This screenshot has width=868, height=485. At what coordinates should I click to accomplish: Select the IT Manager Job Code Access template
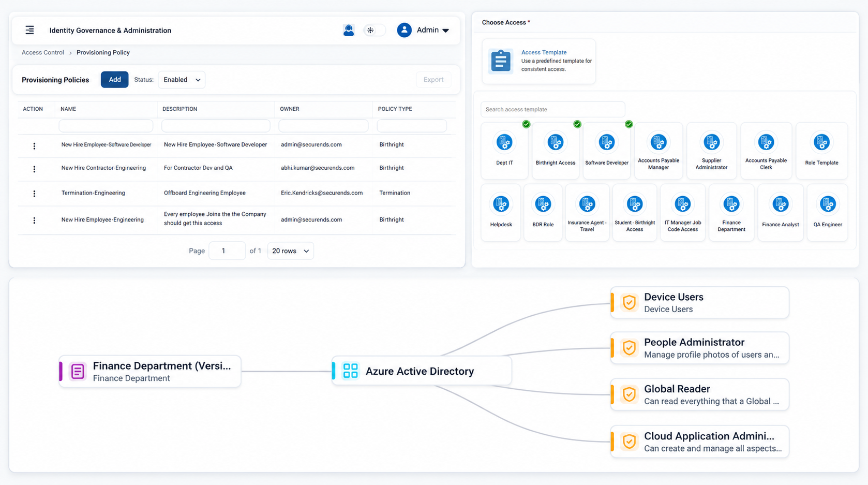(x=683, y=213)
